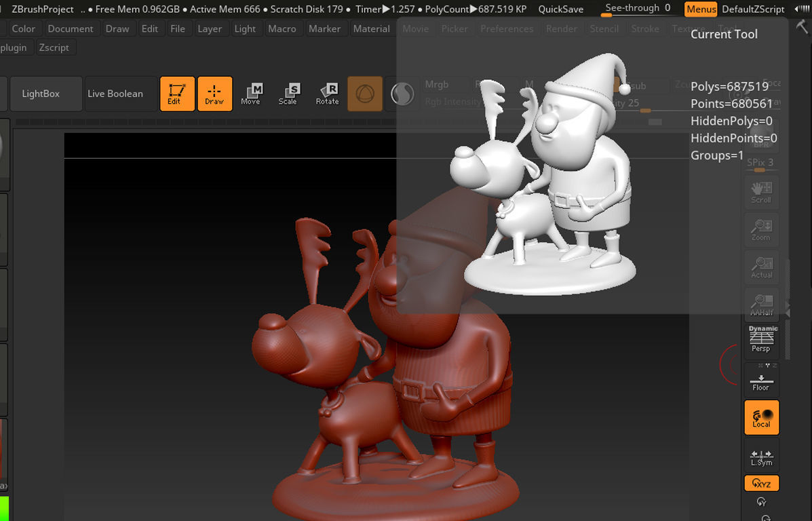Click the ZBrushProject title text
Image resolution: width=812 pixels, height=521 pixels.
coord(43,9)
